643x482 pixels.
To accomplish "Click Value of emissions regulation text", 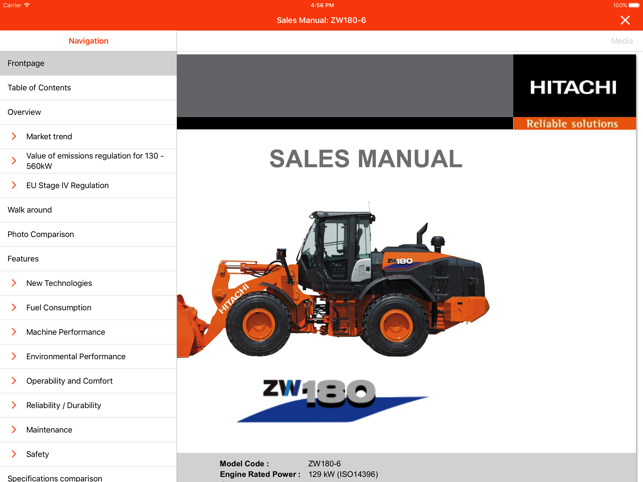I will point(95,161).
